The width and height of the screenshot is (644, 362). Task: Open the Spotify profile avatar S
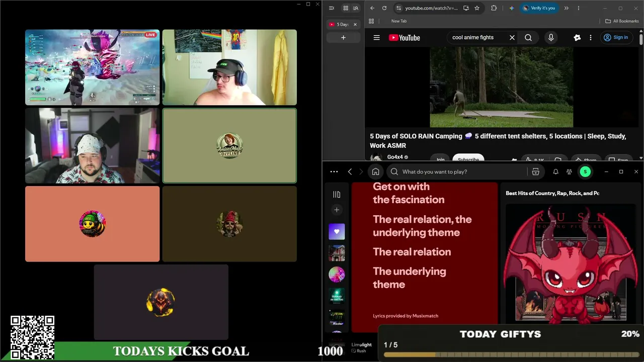(x=585, y=172)
